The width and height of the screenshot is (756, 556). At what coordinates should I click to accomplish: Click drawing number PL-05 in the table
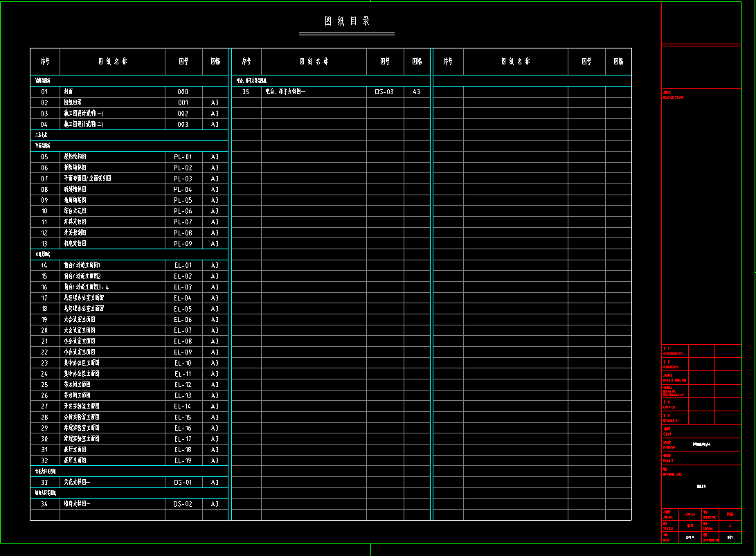point(183,200)
